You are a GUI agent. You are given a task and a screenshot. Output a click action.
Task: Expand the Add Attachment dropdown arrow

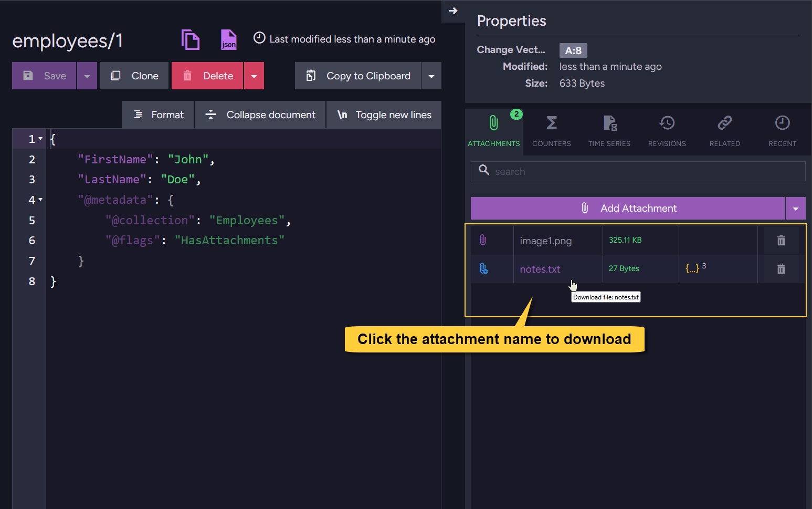click(795, 209)
